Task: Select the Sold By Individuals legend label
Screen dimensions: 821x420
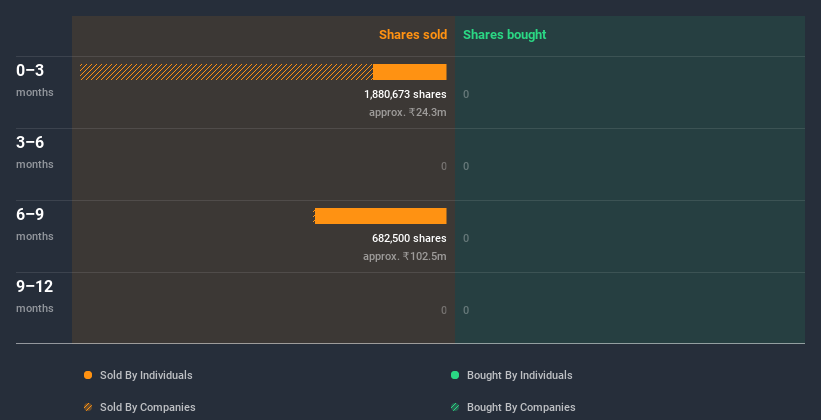Action: click(x=146, y=375)
